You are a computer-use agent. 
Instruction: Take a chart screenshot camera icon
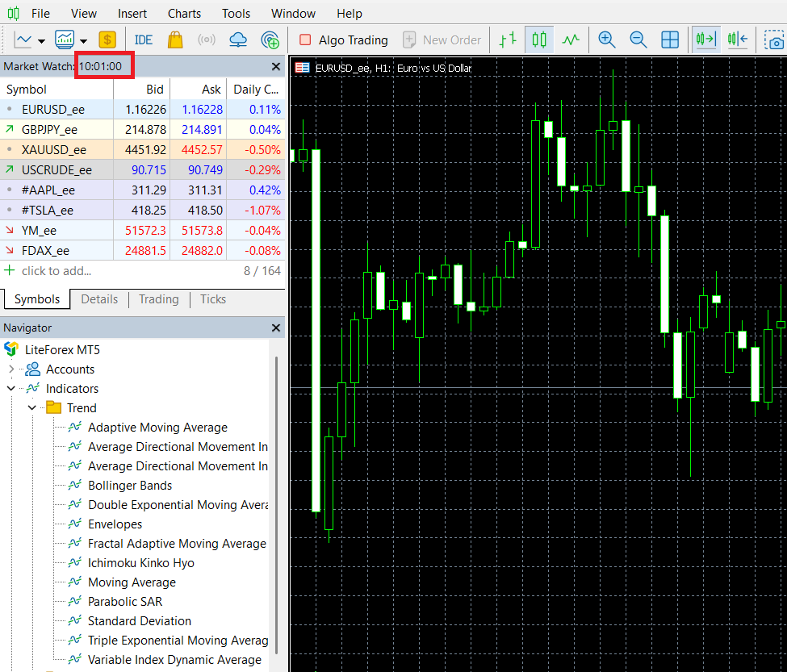[776, 40]
